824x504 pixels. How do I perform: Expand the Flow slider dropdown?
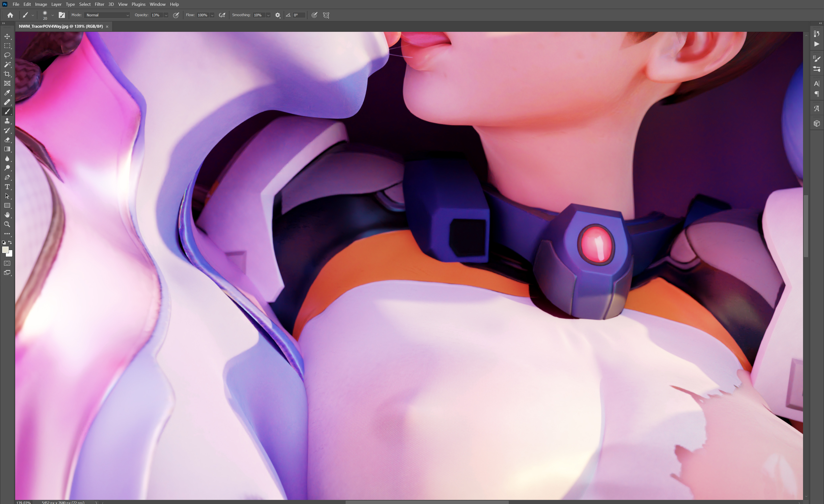212,15
